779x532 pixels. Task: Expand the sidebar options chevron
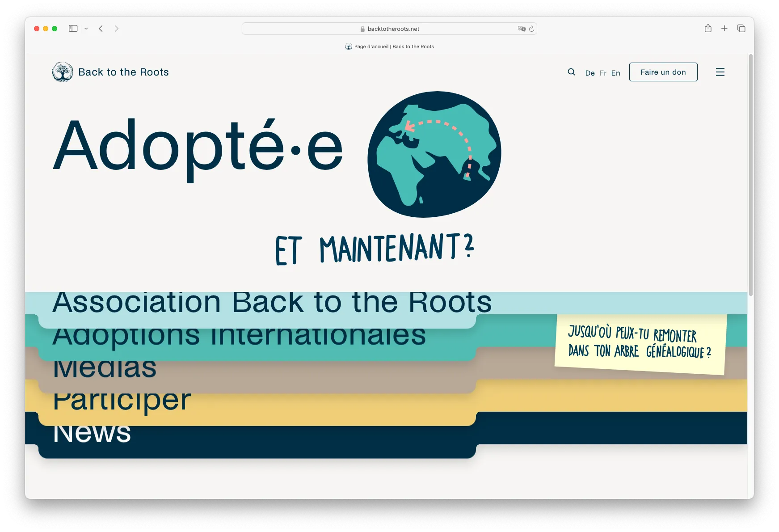[x=86, y=29]
